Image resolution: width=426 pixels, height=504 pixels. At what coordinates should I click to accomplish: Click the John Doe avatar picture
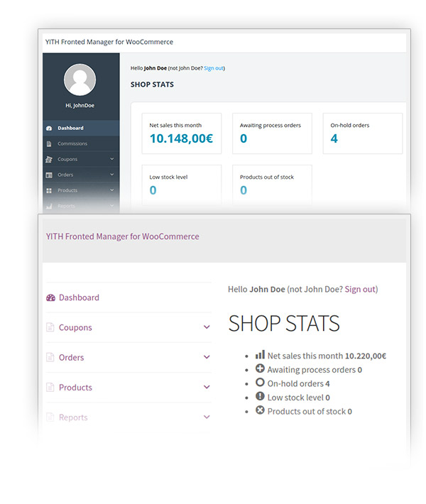pyautogui.click(x=80, y=79)
